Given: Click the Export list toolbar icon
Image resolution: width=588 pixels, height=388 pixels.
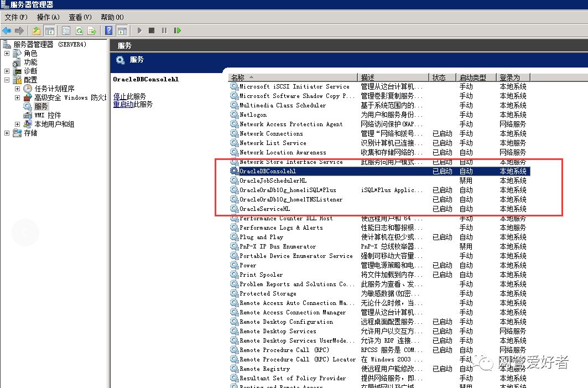Looking at the screenshot, I should 92,30.
